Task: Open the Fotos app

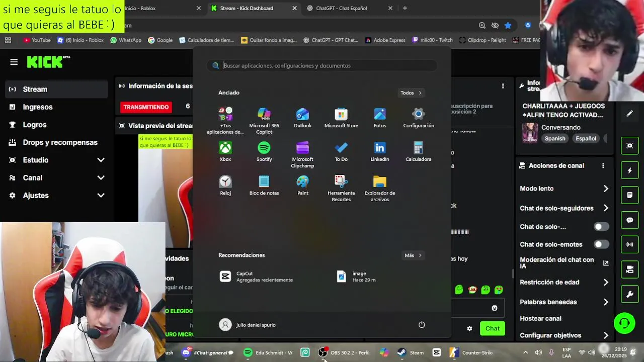Action: [380, 119]
